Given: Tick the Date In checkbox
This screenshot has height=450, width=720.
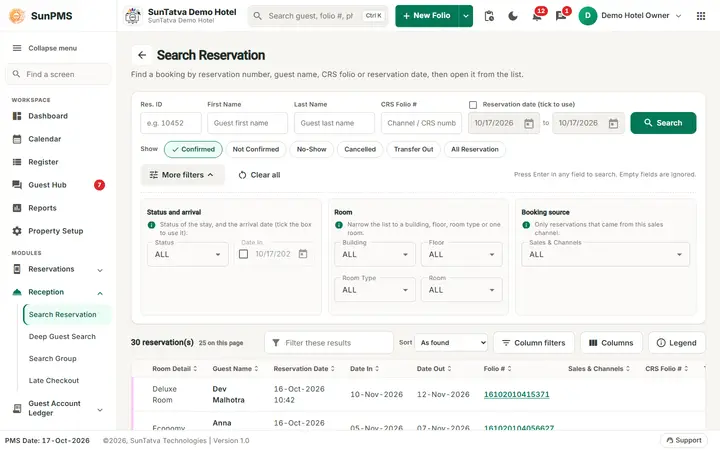Looking at the screenshot, I should pyautogui.click(x=243, y=254).
